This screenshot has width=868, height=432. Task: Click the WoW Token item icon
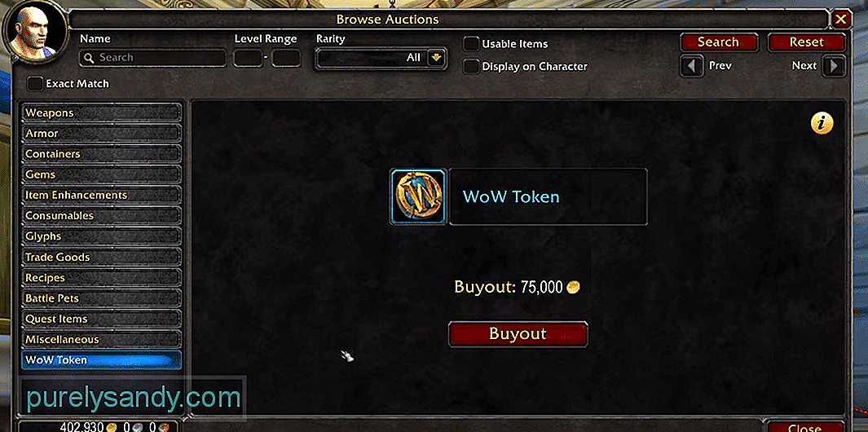[x=418, y=196]
